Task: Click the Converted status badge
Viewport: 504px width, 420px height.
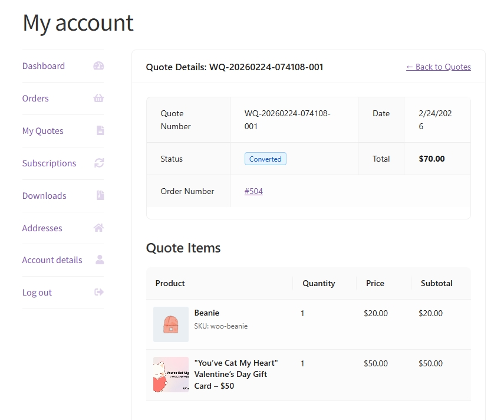Action: click(265, 159)
